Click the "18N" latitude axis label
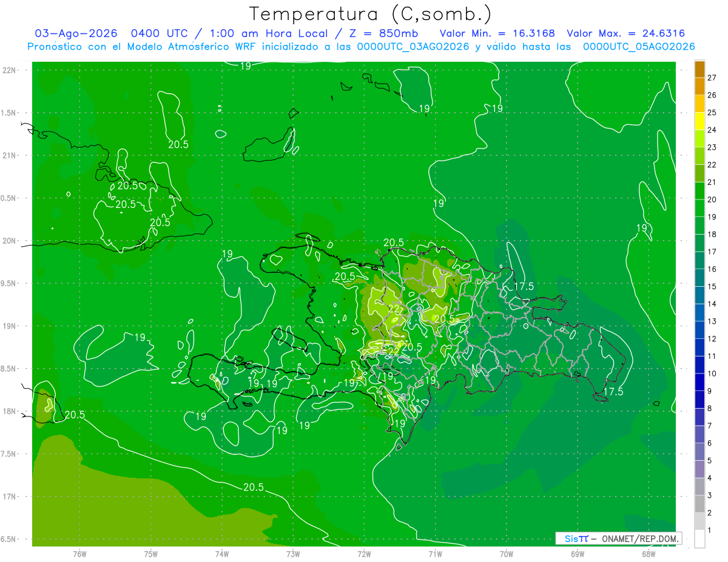728x562 pixels. coord(9,411)
